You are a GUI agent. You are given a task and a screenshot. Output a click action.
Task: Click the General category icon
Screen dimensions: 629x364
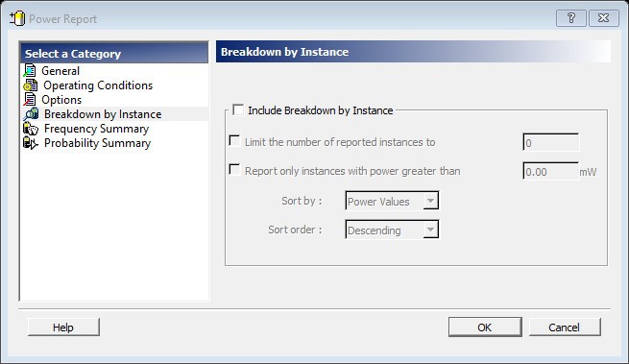[x=30, y=71]
